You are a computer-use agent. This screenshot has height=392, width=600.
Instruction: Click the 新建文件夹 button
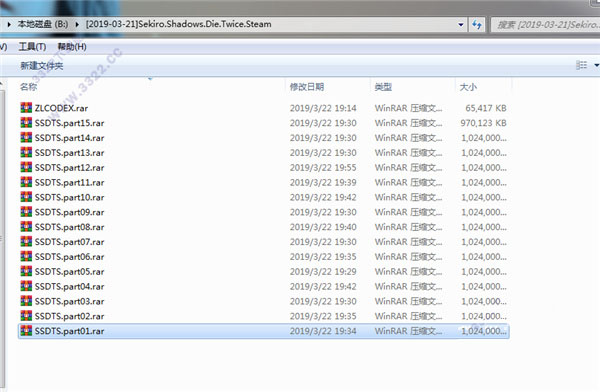pos(42,66)
